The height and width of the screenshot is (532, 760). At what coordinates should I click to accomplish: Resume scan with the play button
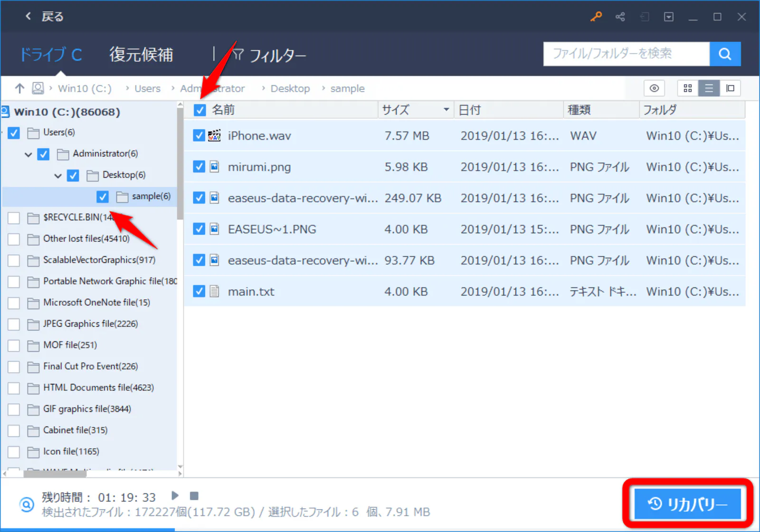(x=175, y=496)
